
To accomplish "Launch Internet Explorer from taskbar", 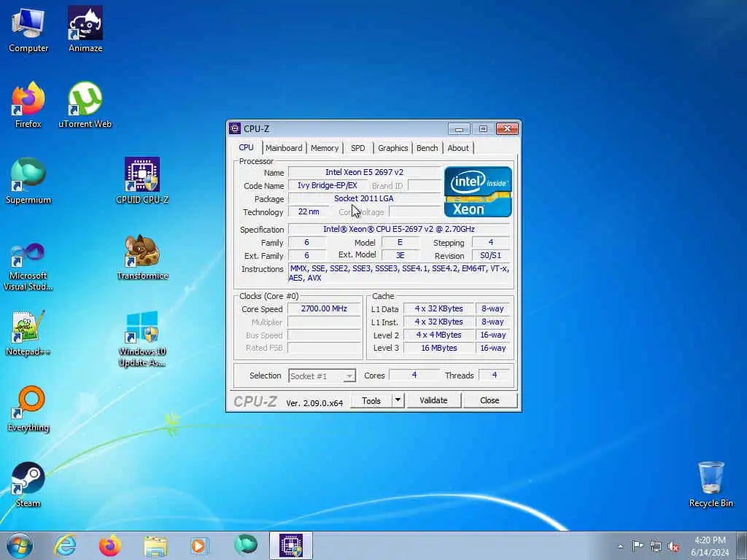I will point(65,545).
